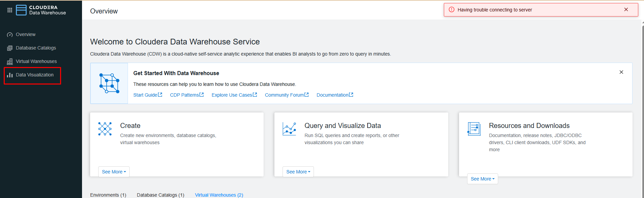644x198 pixels.
Task: Click the Get Started With Data Warehouse heading
Action: pyautogui.click(x=176, y=73)
